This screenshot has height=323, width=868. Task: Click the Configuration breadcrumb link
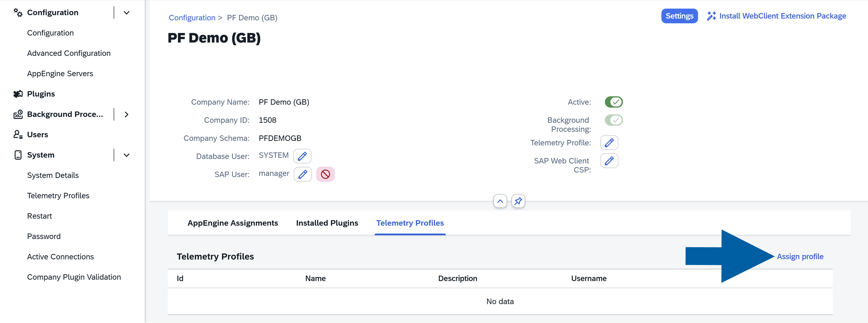click(x=192, y=18)
